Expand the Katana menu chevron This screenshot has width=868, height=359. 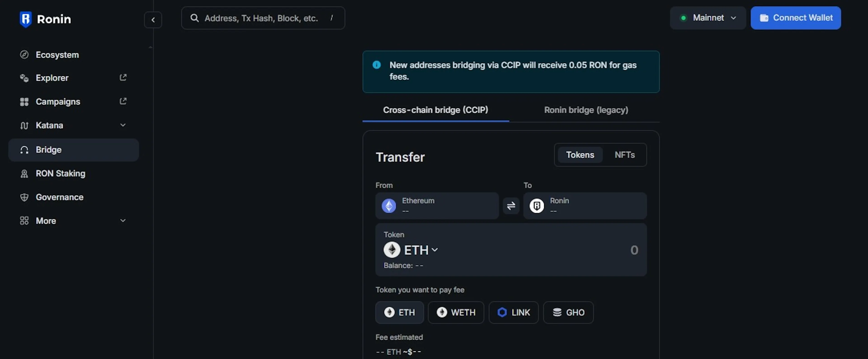point(123,125)
